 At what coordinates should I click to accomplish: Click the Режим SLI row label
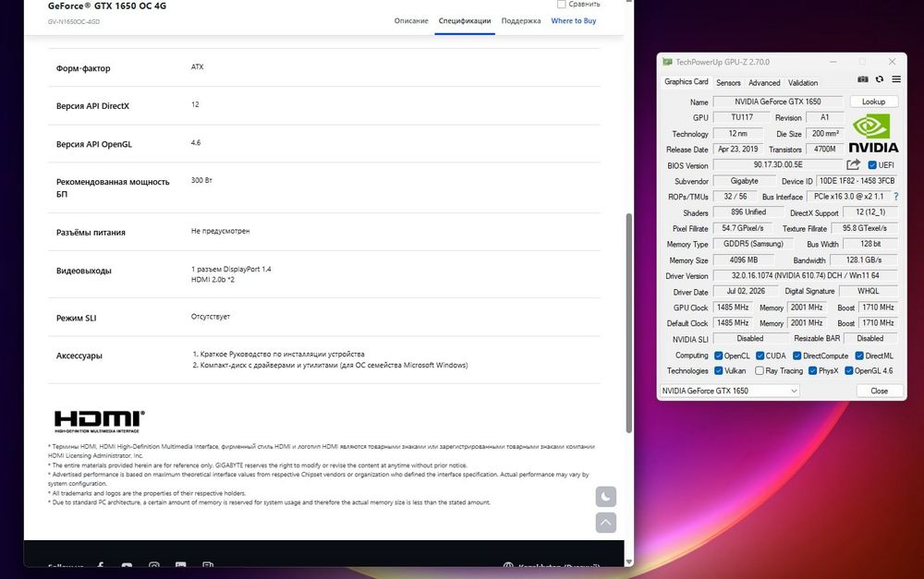click(76, 318)
